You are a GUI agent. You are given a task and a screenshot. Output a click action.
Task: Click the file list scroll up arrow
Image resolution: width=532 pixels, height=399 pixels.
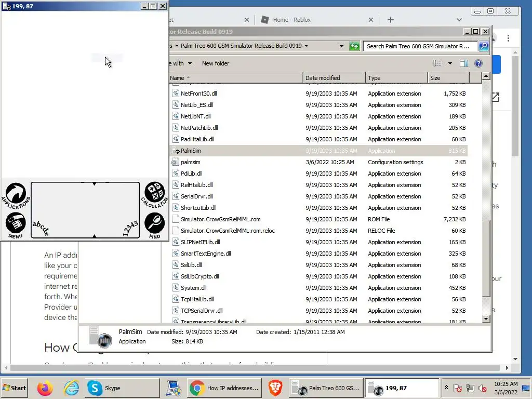[x=486, y=76]
